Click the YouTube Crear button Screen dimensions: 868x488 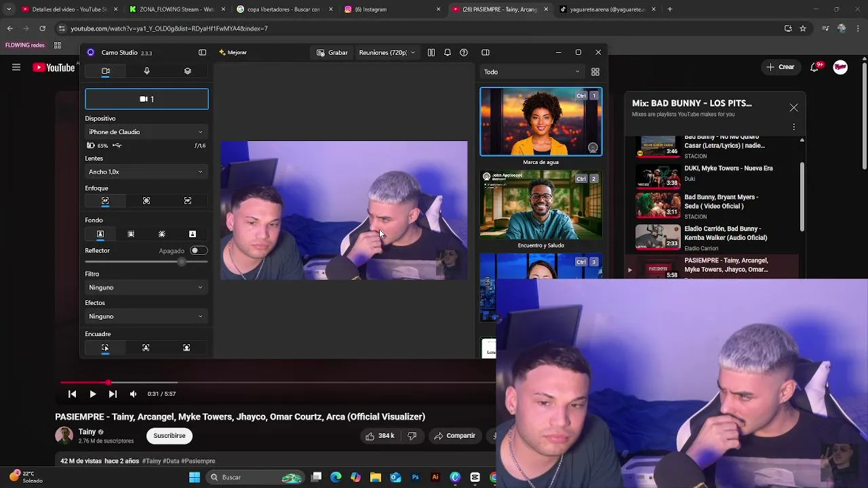point(781,67)
